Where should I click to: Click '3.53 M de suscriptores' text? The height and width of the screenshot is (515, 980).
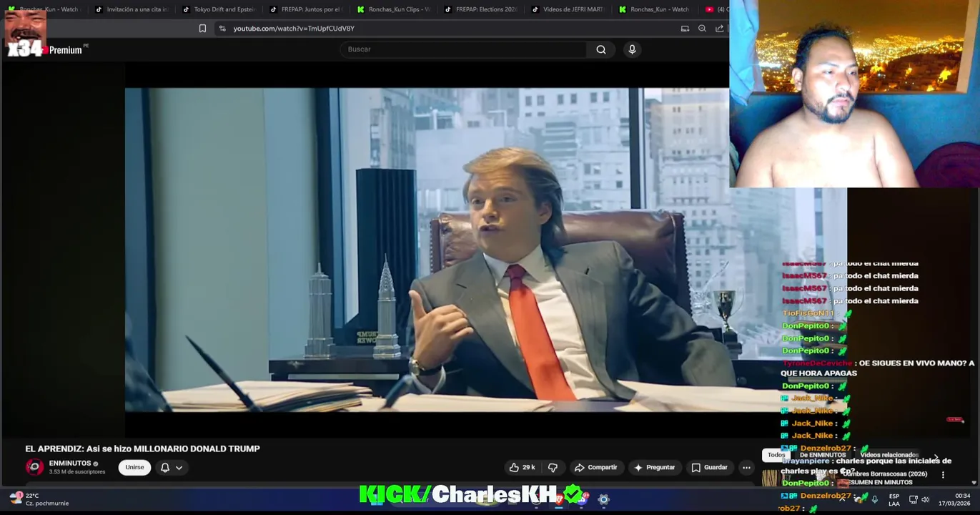coord(76,472)
